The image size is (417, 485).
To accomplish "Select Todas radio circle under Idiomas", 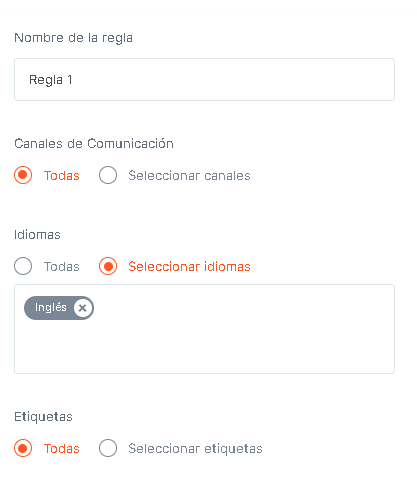I will 23,266.
